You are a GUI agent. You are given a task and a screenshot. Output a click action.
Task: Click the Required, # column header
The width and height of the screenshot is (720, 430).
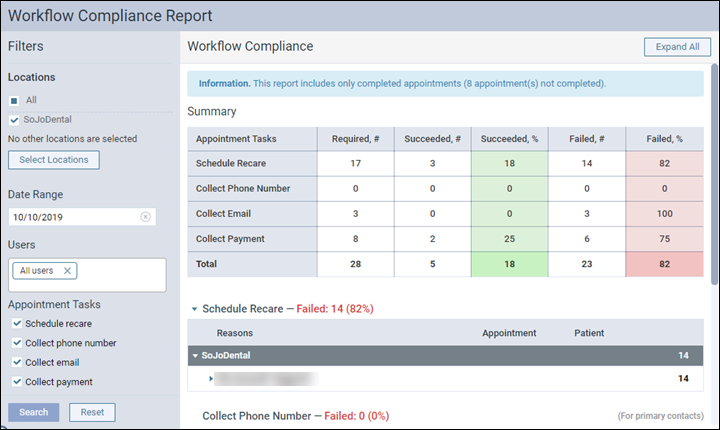click(355, 139)
